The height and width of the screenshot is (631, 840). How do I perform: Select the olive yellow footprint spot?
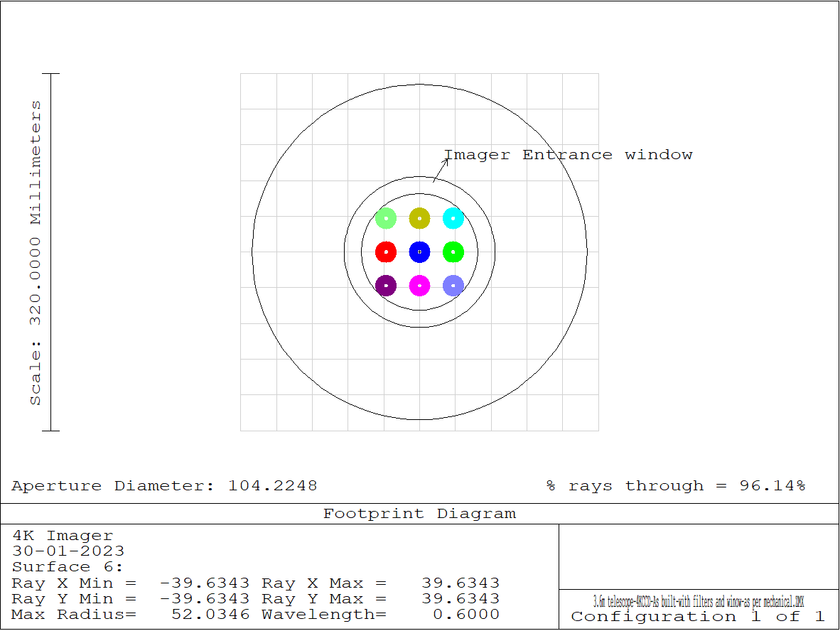pyautogui.click(x=419, y=218)
